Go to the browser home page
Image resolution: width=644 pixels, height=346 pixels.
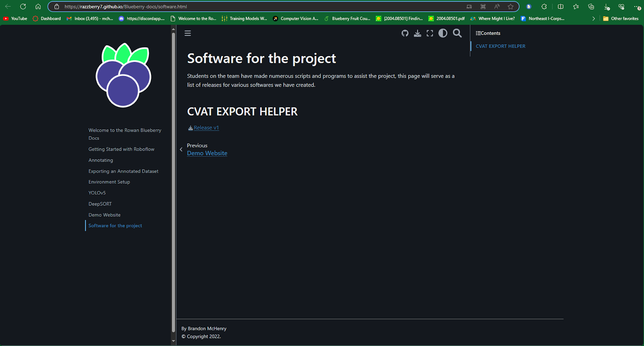tap(38, 6)
